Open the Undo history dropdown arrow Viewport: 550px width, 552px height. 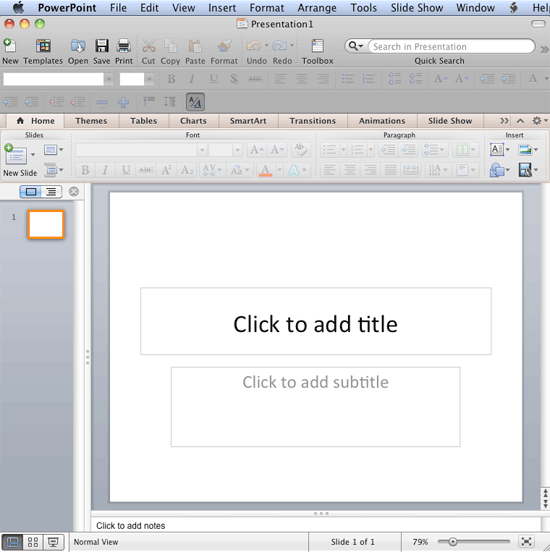coord(267,45)
